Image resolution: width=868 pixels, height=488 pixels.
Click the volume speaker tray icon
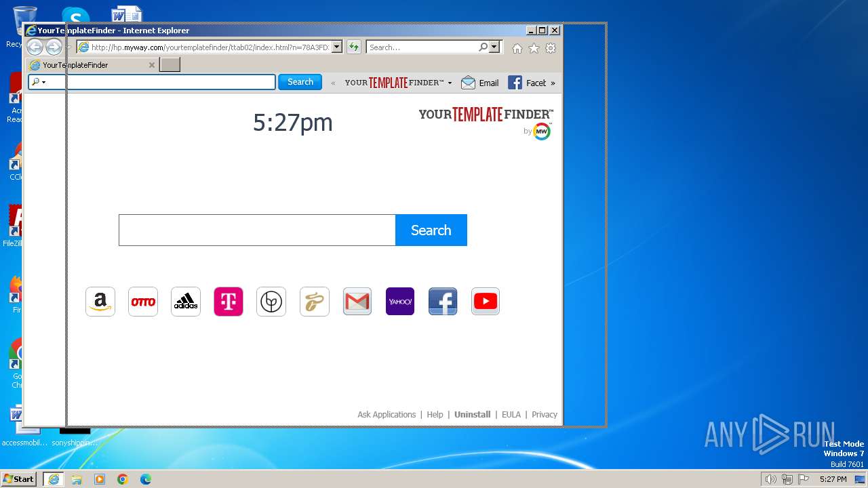tap(770, 479)
